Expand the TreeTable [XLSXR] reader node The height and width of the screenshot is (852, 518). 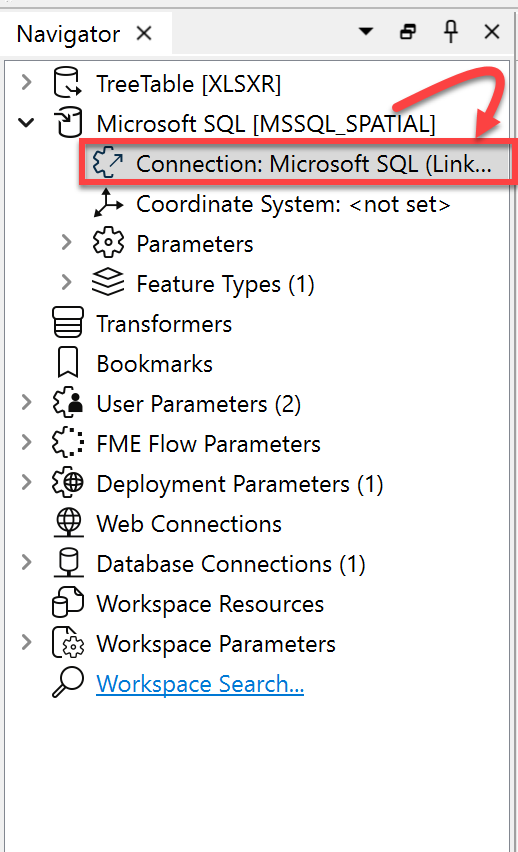(x=26, y=83)
